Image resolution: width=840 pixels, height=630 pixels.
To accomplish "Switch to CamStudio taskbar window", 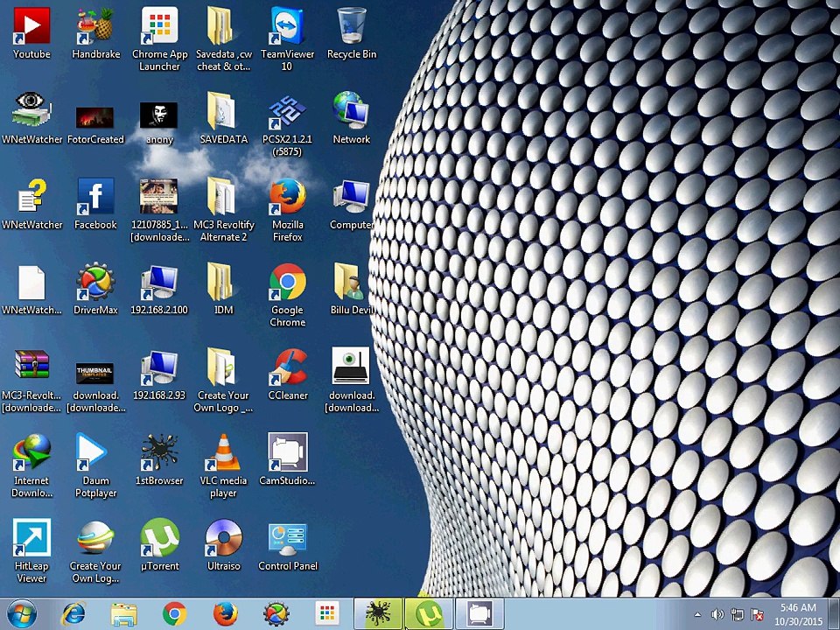I will coord(480,614).
